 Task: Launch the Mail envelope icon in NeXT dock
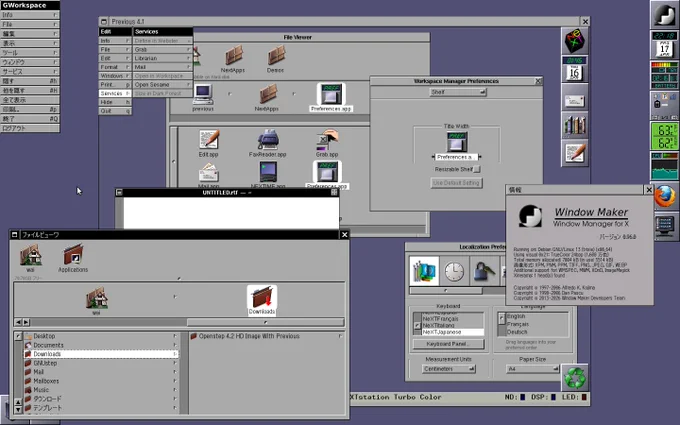(x=575, y=98)
